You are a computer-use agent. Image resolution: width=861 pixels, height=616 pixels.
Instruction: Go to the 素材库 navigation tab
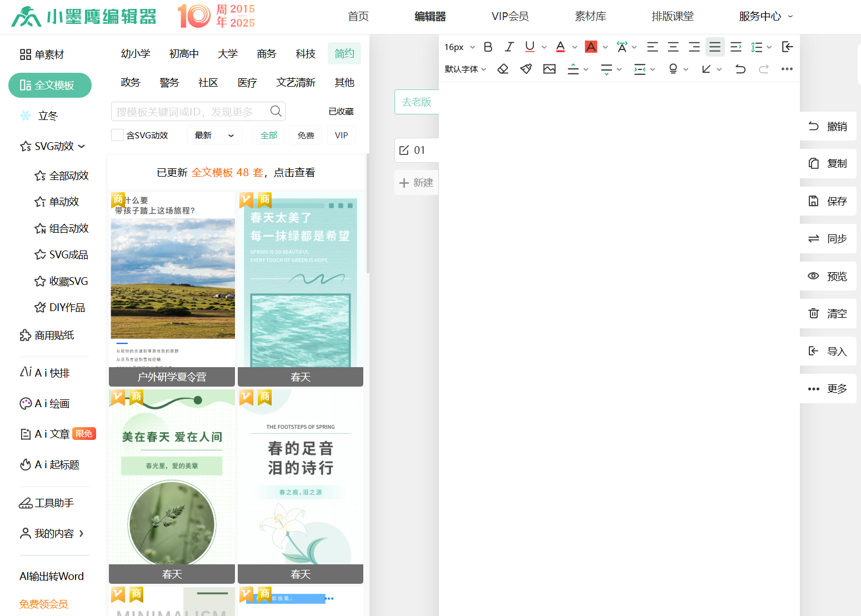(x=590, y=17)
